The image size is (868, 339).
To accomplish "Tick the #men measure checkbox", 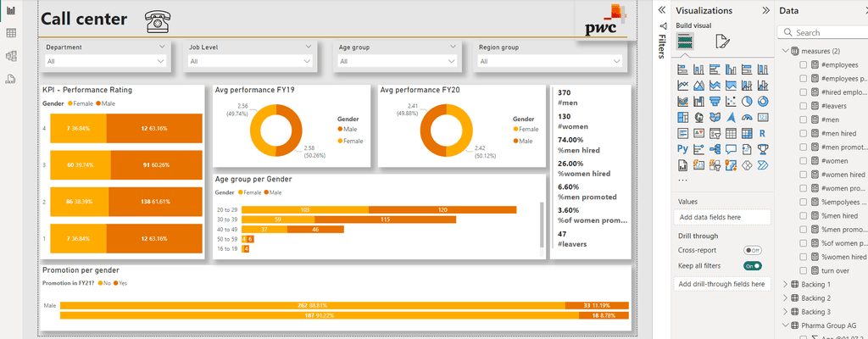I will tap(803, 119).
